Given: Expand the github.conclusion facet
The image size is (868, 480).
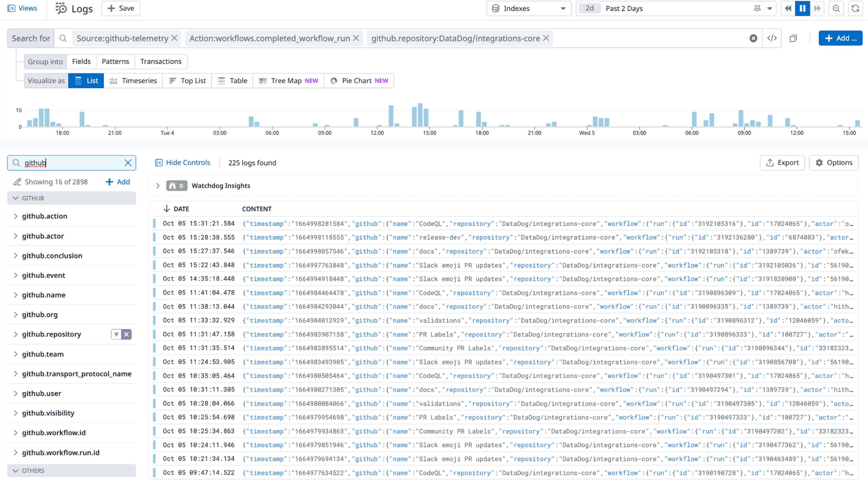Looking at the screenshot, I should [16, 256].
